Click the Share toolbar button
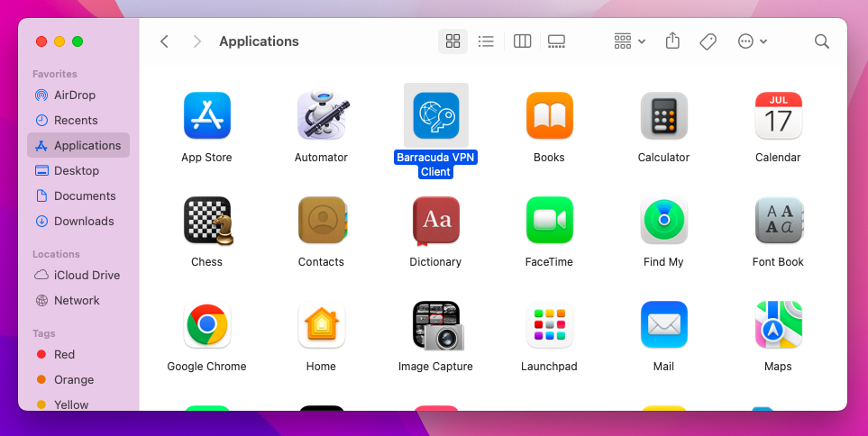This screenshot has width=868, height=436. [x=672, y=41]
